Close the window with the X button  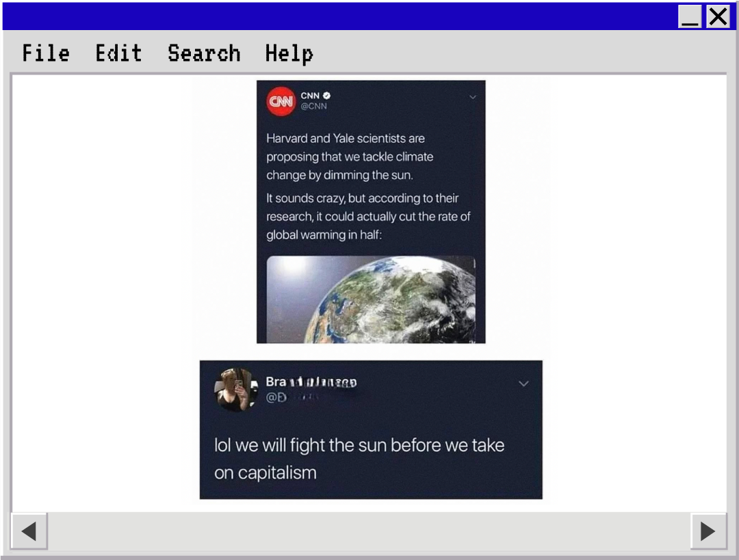click(718, 16)
